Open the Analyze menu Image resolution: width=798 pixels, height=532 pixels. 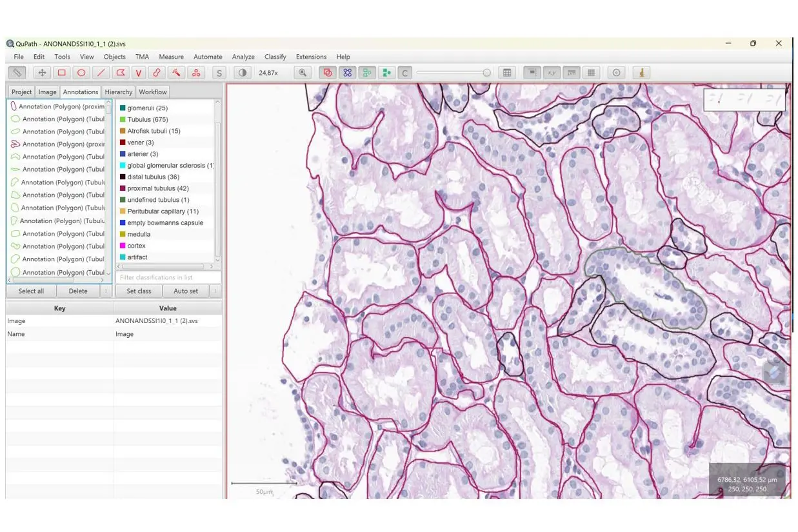coord(243,57)
